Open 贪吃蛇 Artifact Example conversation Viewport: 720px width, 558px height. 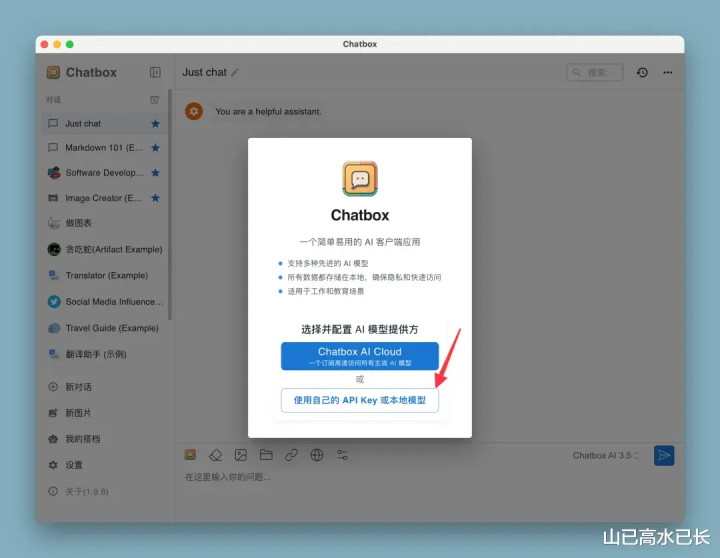[104, 249]
